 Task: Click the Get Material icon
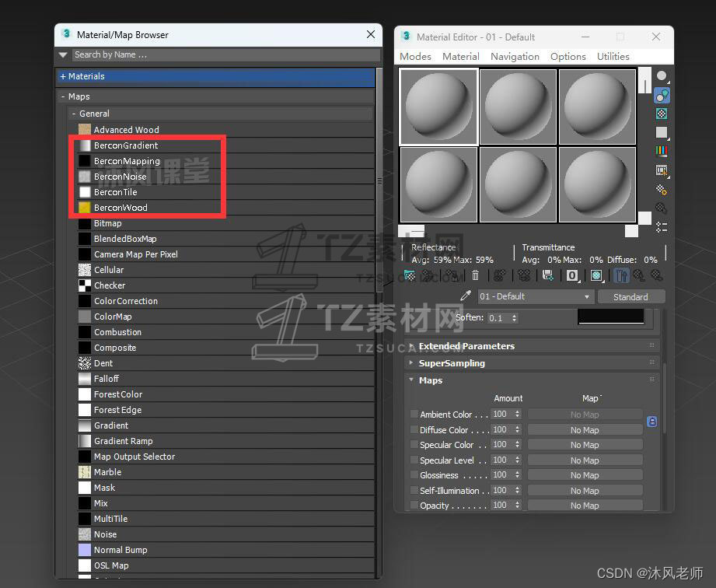[410, 275]
